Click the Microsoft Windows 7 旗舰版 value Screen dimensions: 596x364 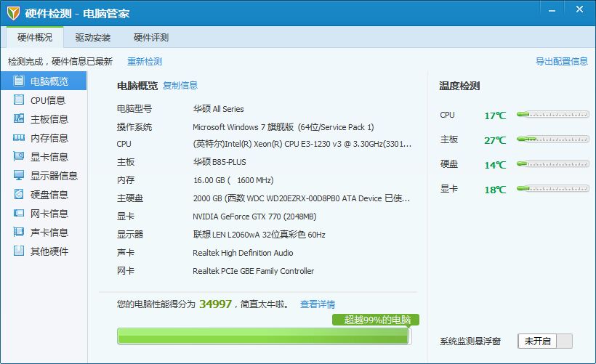click(x=283, y=127)
